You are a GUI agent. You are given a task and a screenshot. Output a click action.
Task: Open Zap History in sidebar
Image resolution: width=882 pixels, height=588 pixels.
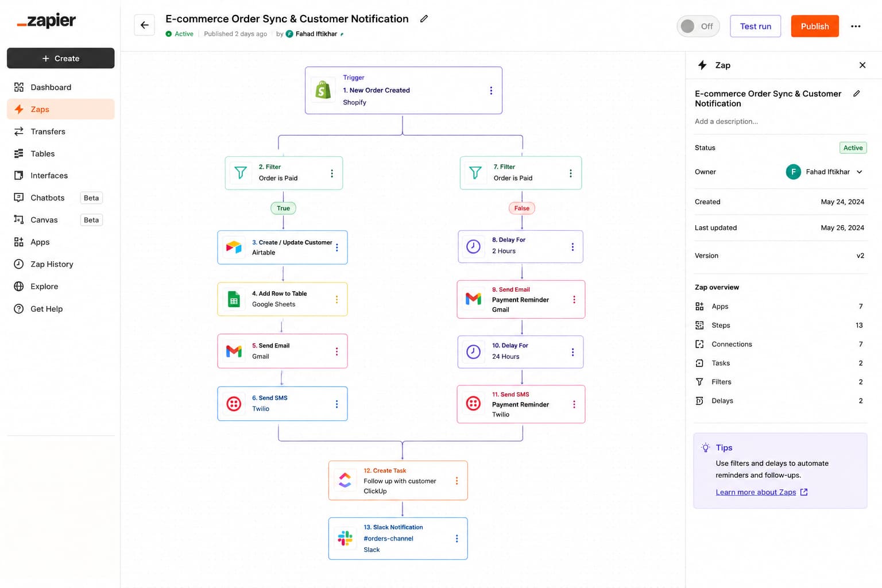[x=60, y=264]
